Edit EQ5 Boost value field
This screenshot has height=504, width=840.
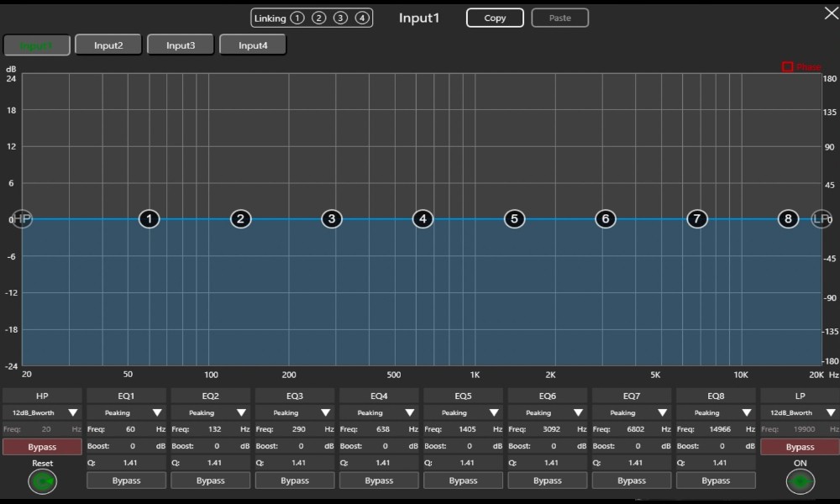pyautogui.click(x=470, y=445)
